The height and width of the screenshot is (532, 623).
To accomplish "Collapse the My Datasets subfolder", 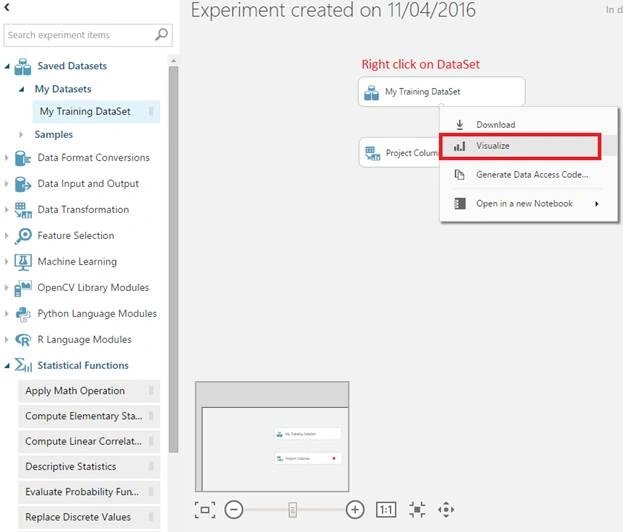I will 21,89.
